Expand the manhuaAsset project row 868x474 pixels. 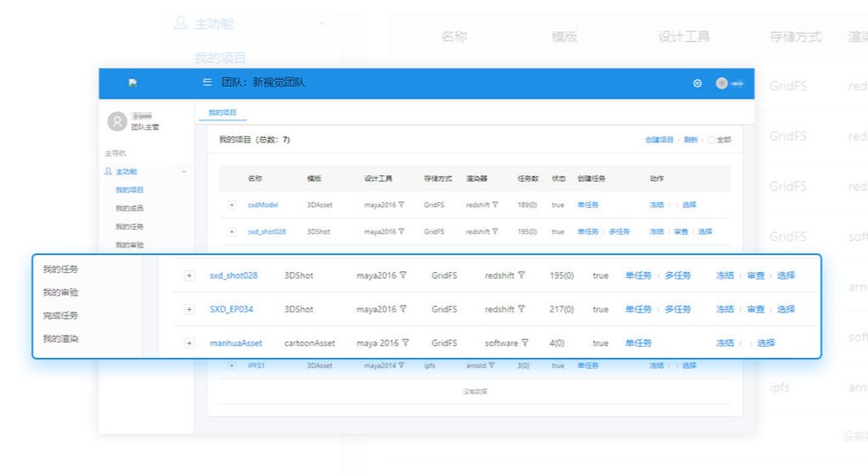pos(189,343)
